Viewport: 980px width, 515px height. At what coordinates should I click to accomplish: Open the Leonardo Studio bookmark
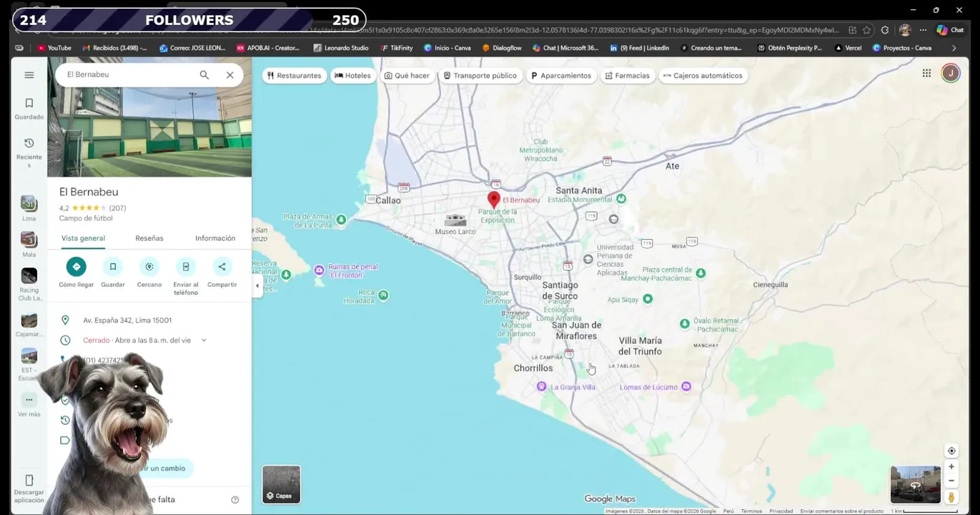click(341, 48)
